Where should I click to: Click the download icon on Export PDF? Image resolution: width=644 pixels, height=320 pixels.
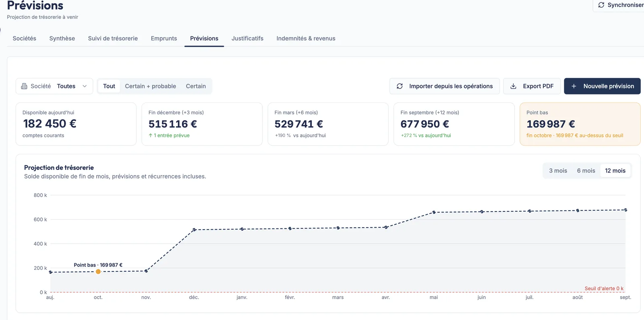513,86
